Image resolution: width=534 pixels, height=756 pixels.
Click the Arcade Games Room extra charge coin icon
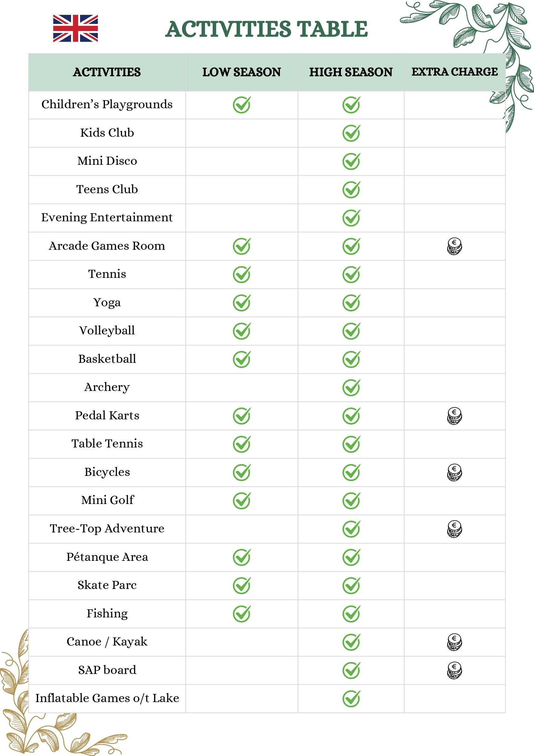[x=454, y=246]
